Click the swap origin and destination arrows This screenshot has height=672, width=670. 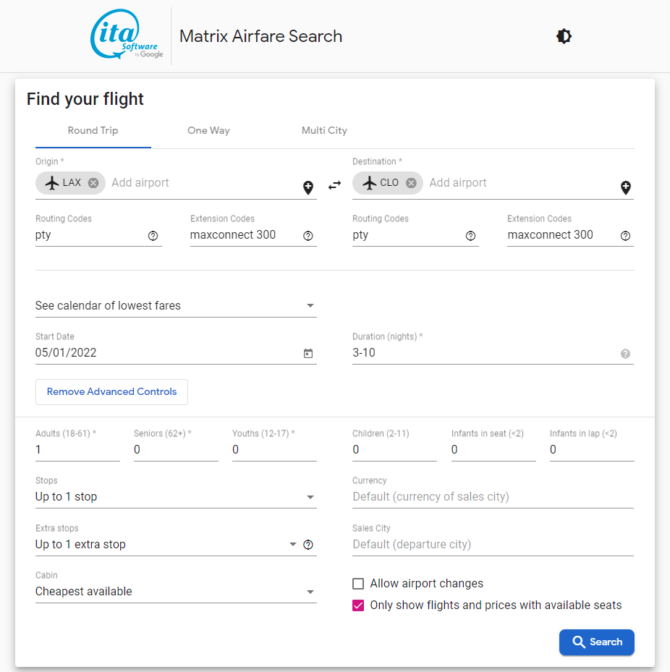(x=334, y=185)
